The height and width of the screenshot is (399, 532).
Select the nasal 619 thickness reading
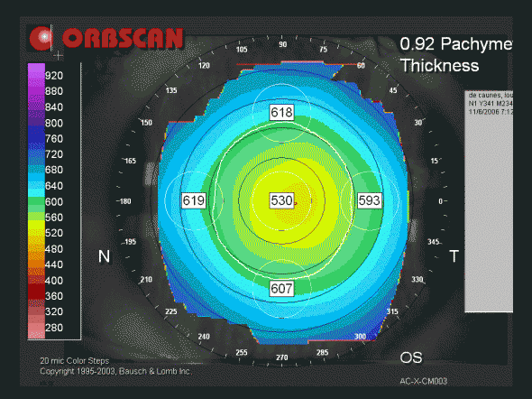[194, 200]
